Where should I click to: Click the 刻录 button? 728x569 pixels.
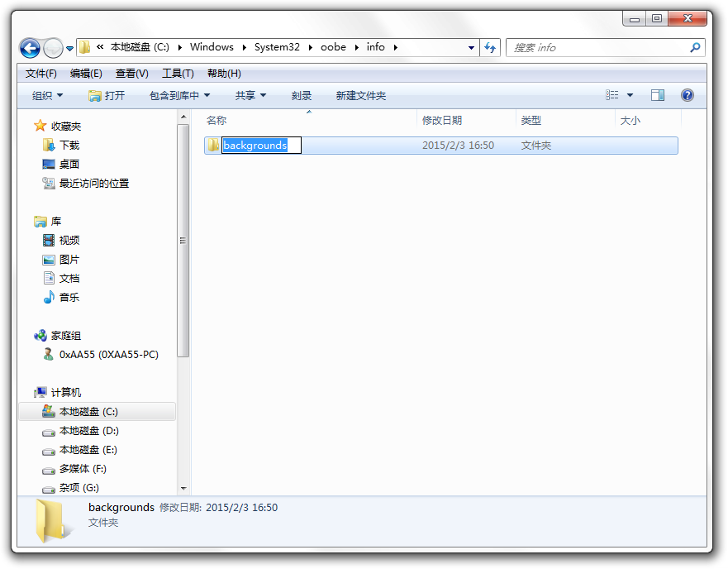point(302,96)
